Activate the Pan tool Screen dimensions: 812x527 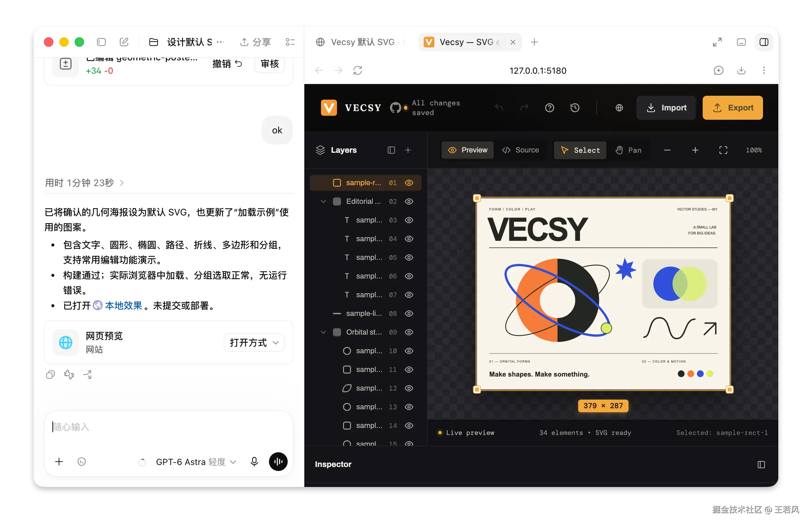pyautogui.click(x=628, y=150)
